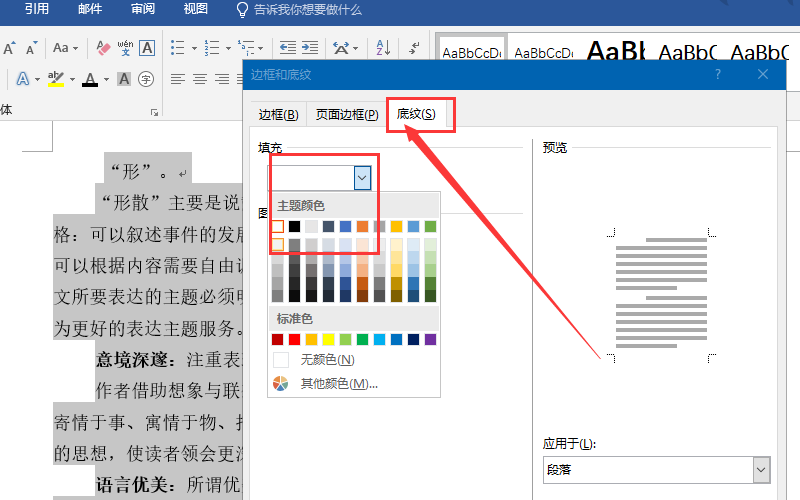Image resolution: width=800 pixels, height=500 pixels.
Task: Open the Phonetic Guide wén icon
Action: (126, 48)
